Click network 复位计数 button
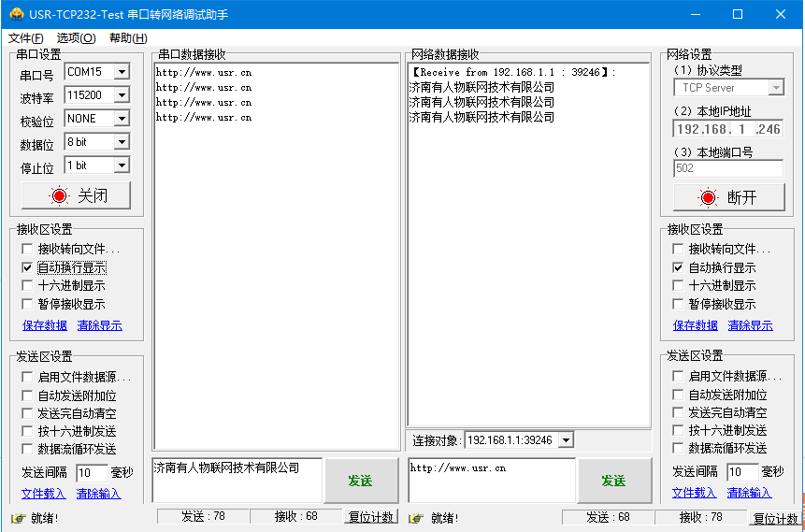The width and height of the screenshot is (805, 532). point(775,519)
